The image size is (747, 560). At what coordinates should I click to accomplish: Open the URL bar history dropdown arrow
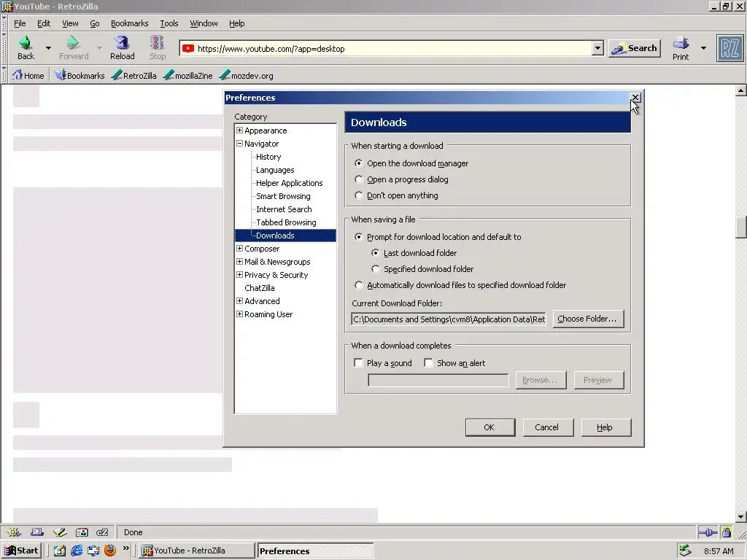point(598,48)
